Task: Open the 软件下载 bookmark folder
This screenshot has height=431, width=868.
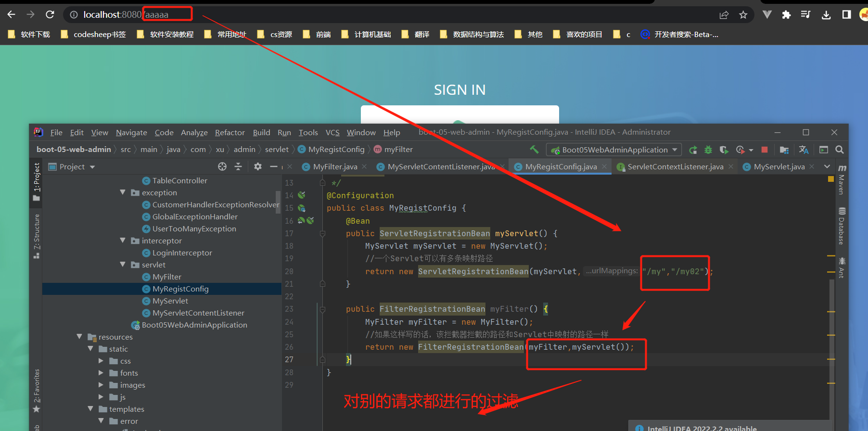Action: (29, 34)
